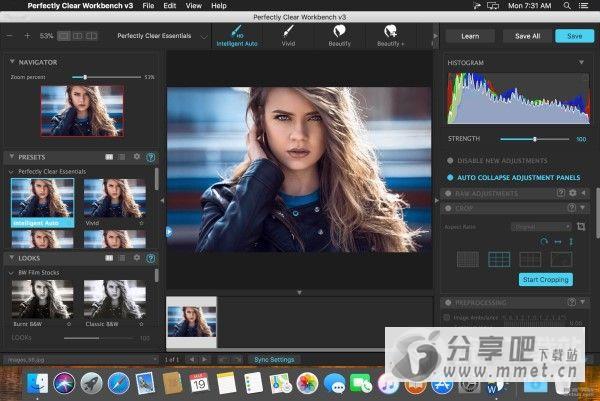This screenshot has height=401, width=600.
Task: Click the zoom out minus icon
Action: click(x=10, y=36)
